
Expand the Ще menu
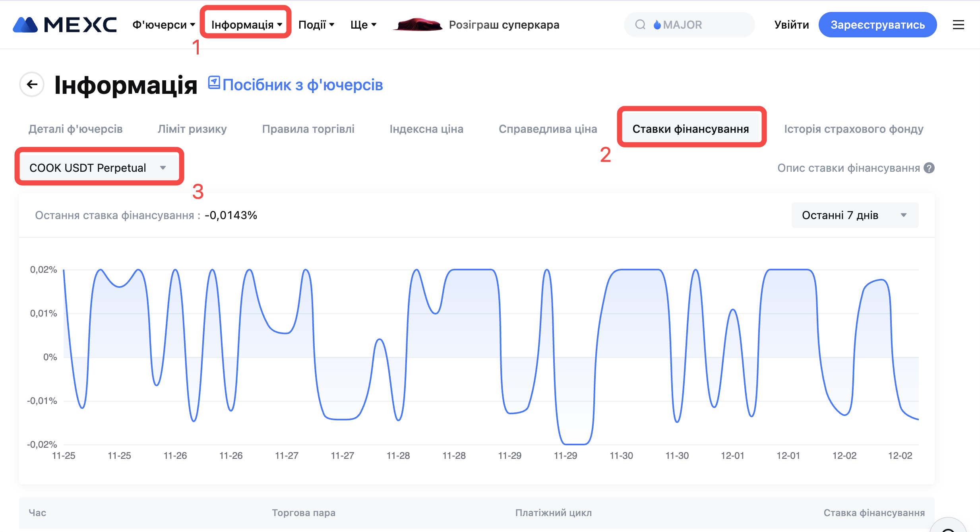point(363,25)
